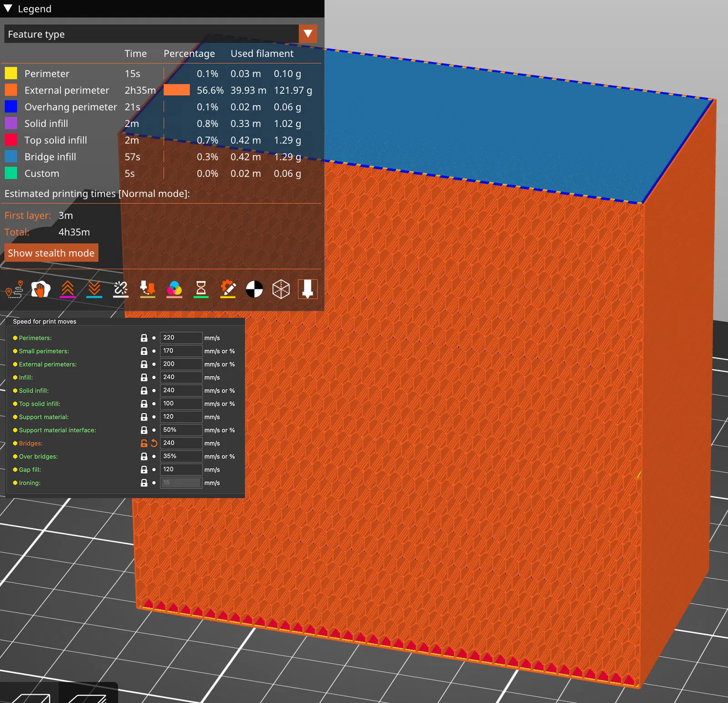Viewport: 728px width, 703px height.
Task: Click the blue Overhang perimeter swatch
Action: (x=11, y=107)
